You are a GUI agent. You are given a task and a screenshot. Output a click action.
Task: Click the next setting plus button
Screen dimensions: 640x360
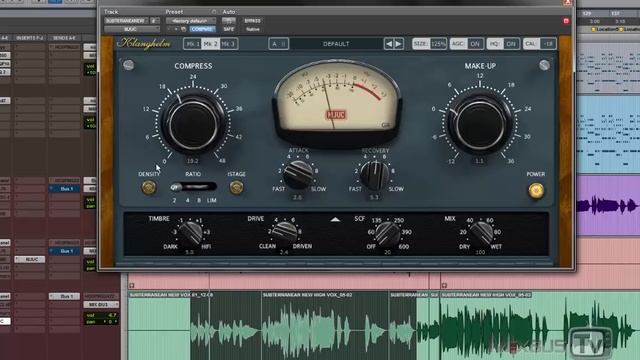[176, 29]
